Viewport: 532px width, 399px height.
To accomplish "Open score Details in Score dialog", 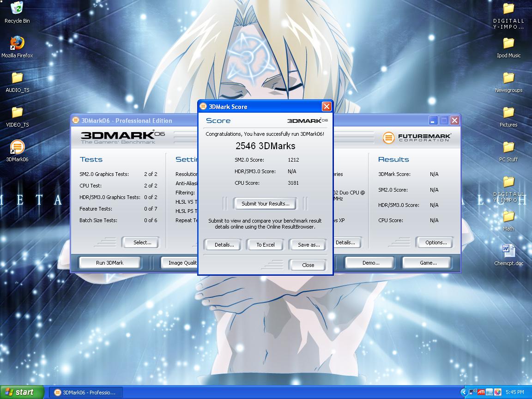I will [x=223, y=245].
